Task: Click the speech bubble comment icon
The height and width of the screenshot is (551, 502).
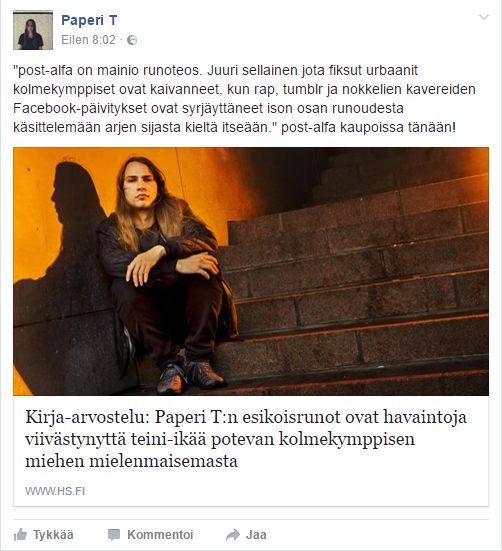Action: pyautogui.click(x=114, y=535)
